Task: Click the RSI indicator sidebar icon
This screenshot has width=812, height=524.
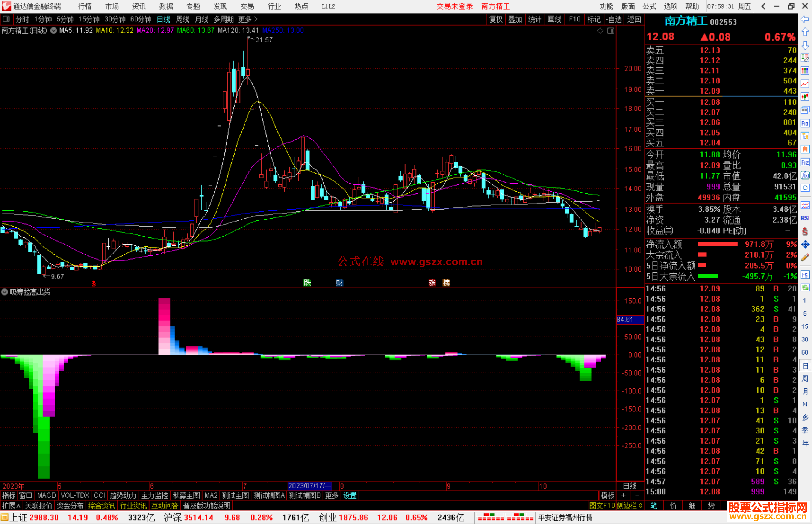Action: 805,218
